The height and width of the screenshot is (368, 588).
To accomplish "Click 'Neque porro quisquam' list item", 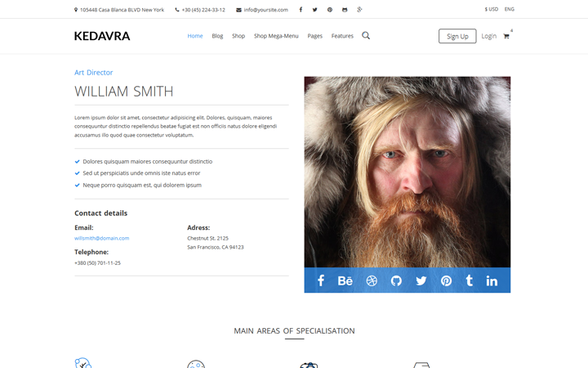I will (x=142, y=185).
